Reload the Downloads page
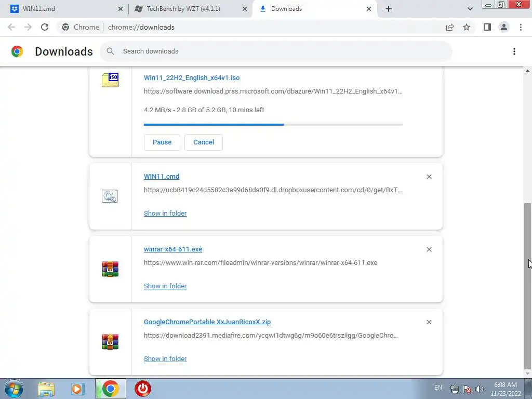Image resolution: width=532 pixels, height=399 pixels. (45, 27)
